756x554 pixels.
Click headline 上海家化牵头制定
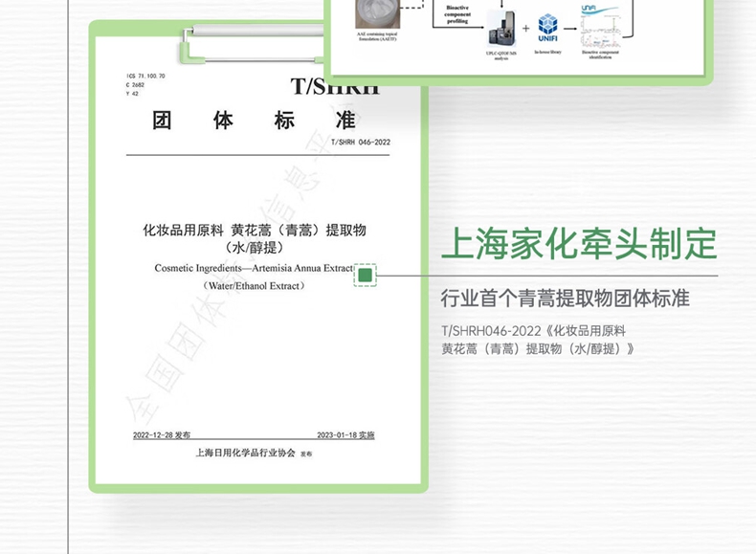[579, 243]
